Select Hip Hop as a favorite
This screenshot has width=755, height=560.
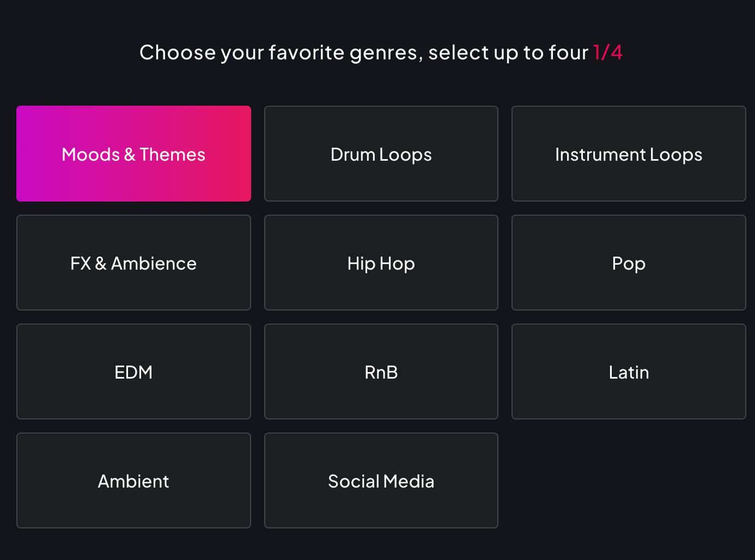coord(381,263)
